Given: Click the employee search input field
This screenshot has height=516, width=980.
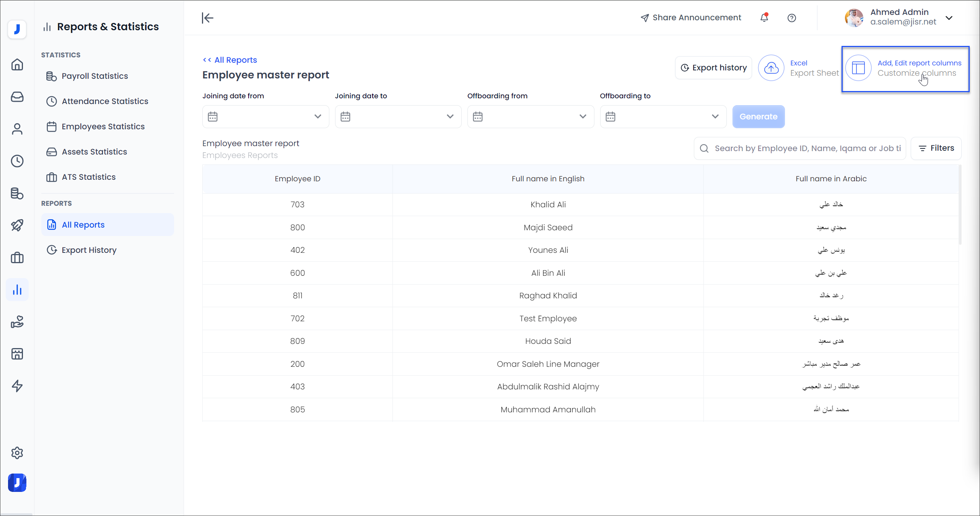Looking at the screenshot, I should tap(807, 148).
